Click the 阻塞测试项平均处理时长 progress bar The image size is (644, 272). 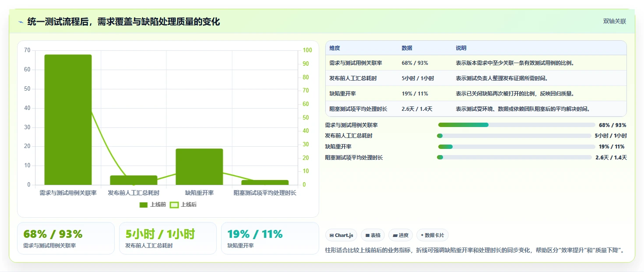pyautogui.click(x=514, y=157)
